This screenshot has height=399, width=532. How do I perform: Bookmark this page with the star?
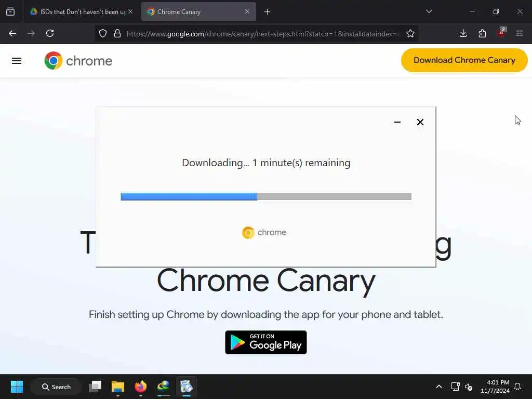410,33
